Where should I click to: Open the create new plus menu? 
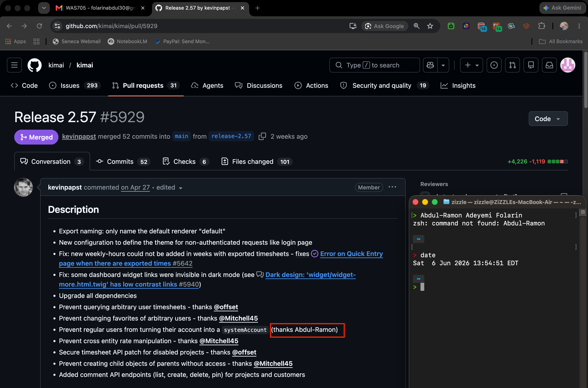pyautogui.click(x=471, y=65)
